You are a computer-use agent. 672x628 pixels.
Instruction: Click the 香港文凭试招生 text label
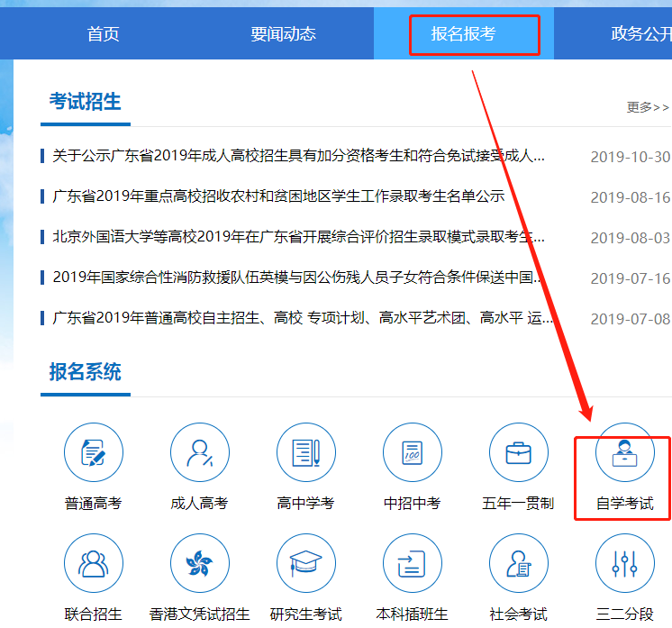[x=200, y=614]
